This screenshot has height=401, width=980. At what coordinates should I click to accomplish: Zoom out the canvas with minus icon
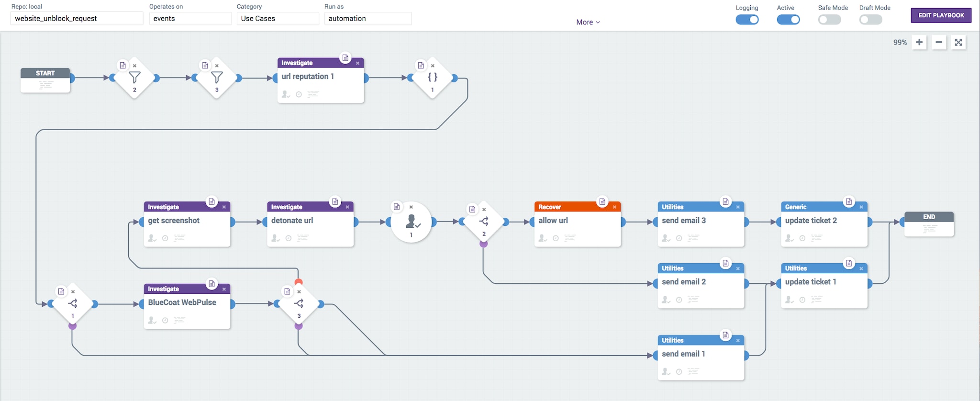coord(939,42)
